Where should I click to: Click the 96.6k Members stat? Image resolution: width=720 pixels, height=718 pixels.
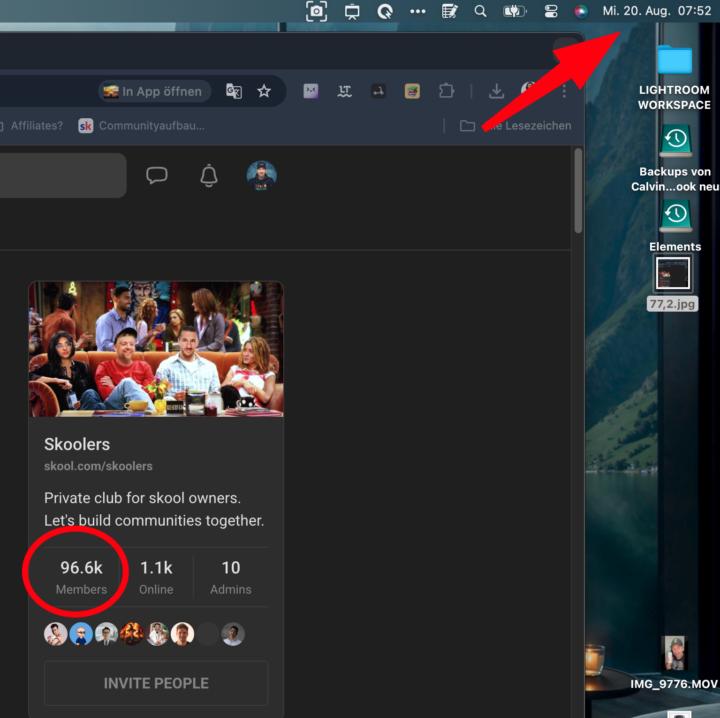point(81,577)
